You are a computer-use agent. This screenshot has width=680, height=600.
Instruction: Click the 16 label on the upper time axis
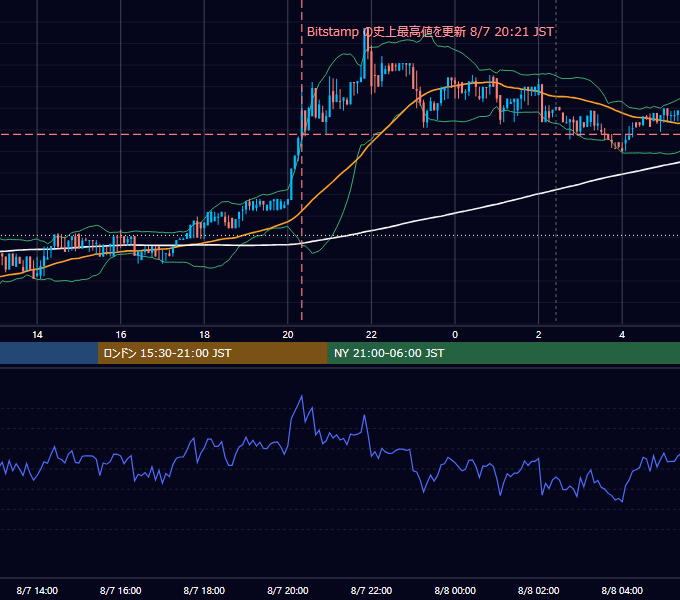(x=121, y=335)
